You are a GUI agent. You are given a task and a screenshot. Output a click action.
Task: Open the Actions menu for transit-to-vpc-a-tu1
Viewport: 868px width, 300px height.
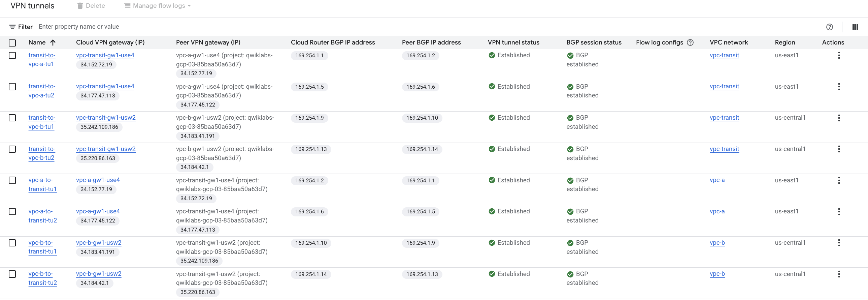click(x=839, y=55)
